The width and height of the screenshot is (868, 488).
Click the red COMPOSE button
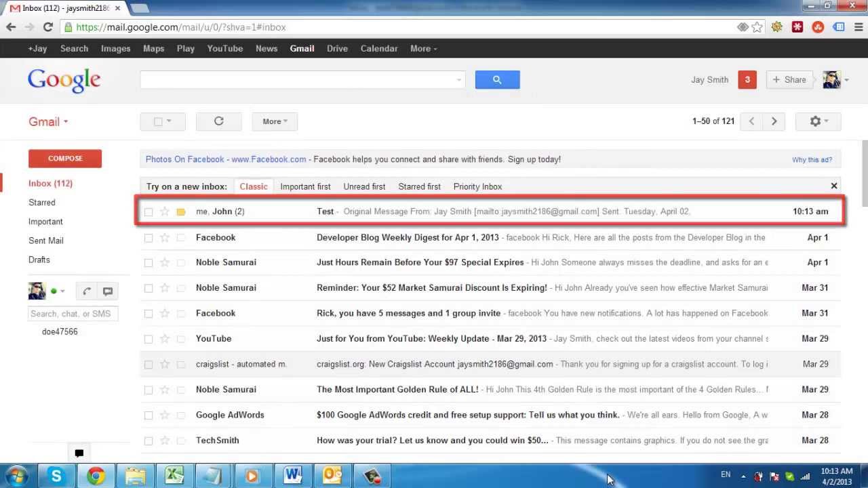point(65,159)
